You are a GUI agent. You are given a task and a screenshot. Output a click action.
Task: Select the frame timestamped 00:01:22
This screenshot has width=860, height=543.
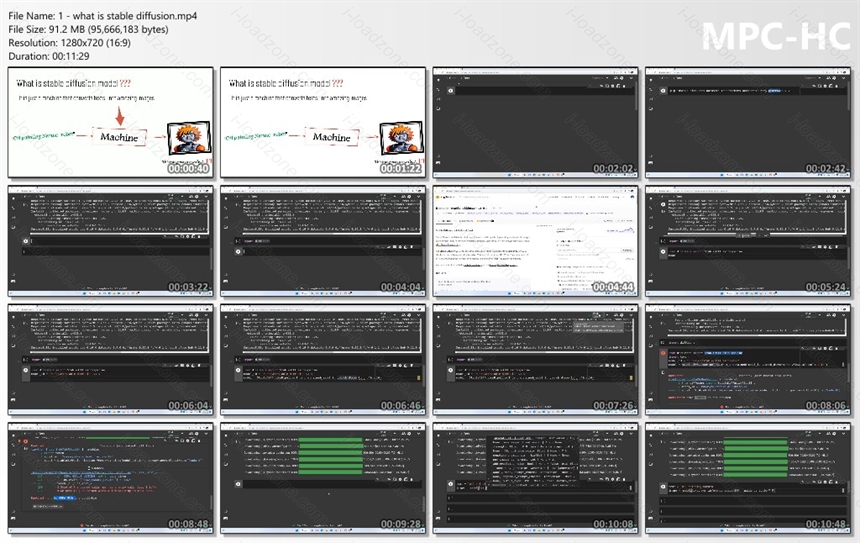click(323, 122)
